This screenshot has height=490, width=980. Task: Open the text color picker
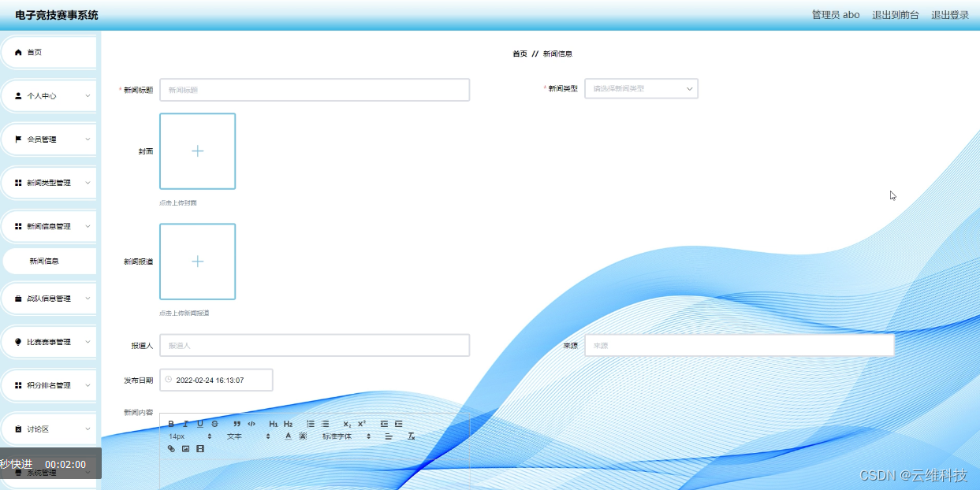tap(288, 436)
